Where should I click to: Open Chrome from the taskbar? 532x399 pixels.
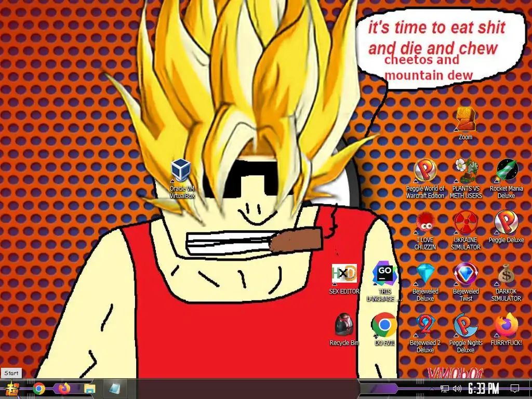tap(39, 389)
